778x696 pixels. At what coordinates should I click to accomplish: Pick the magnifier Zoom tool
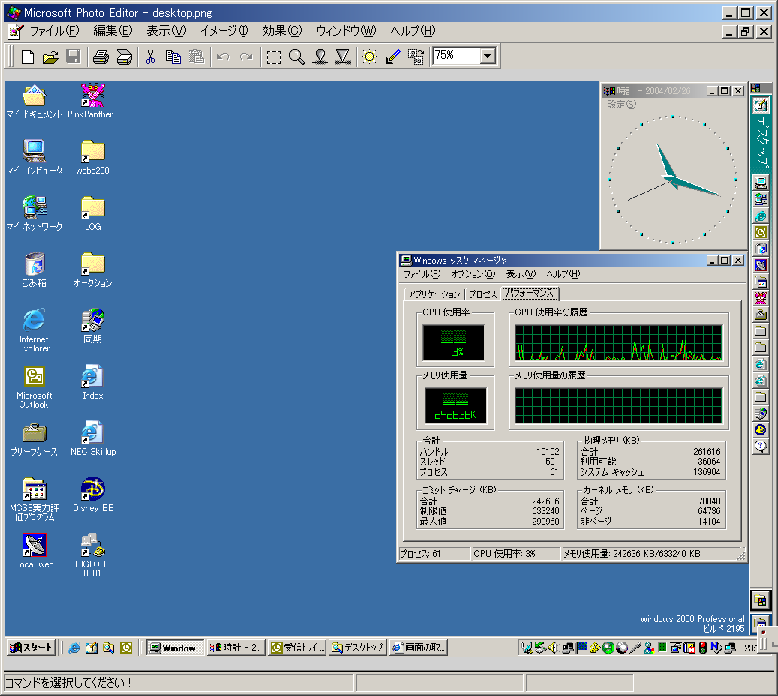point(296,57)
